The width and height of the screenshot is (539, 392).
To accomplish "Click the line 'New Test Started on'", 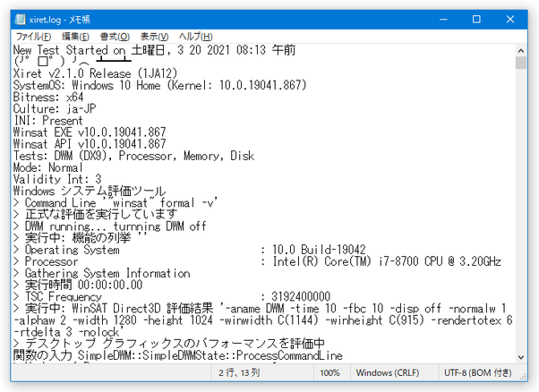I will click(x=154, y=50).
